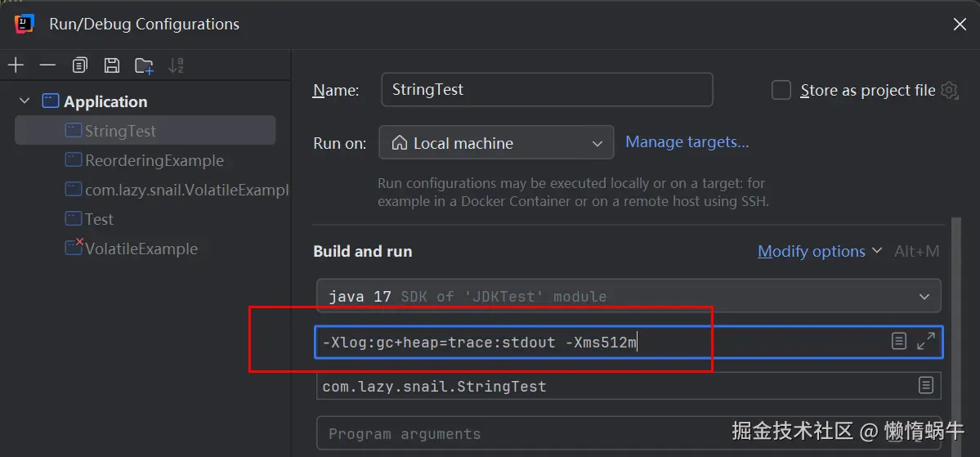Open the java 17 SDK dropdown

(628, 296)
